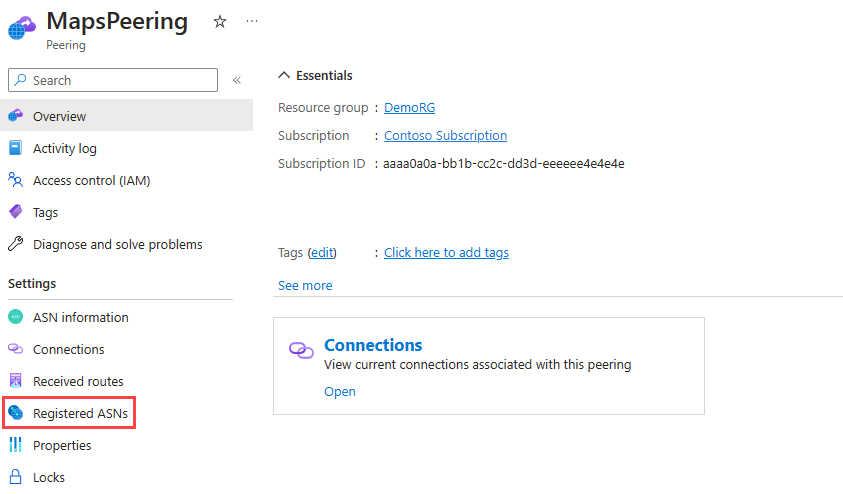Collapse the sidebar with the double chevron
This screenshot has height=494, width=843.
pos(237,80)
